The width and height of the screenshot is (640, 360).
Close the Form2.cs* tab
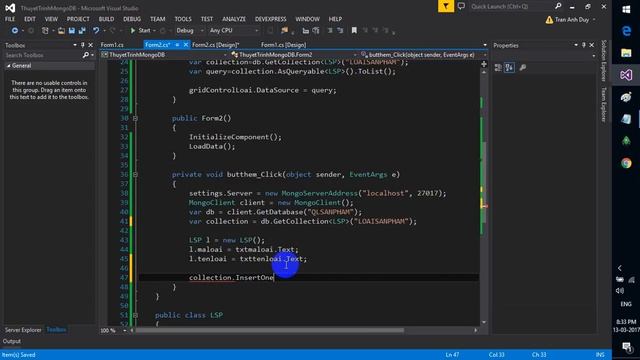click(x=185, y=45)
